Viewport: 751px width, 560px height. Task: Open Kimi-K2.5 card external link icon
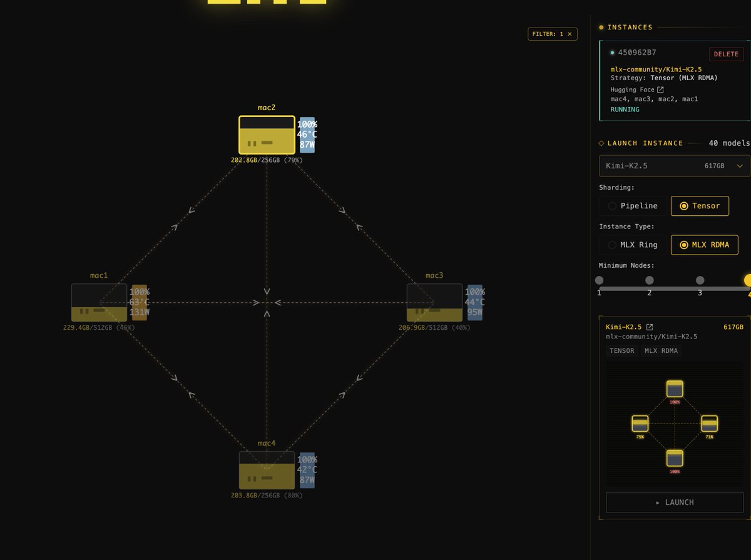[x=650, y=327]
